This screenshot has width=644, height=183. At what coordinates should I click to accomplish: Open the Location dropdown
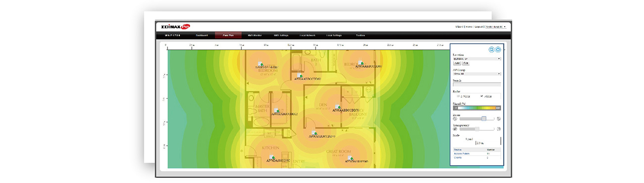click(477, 59)
